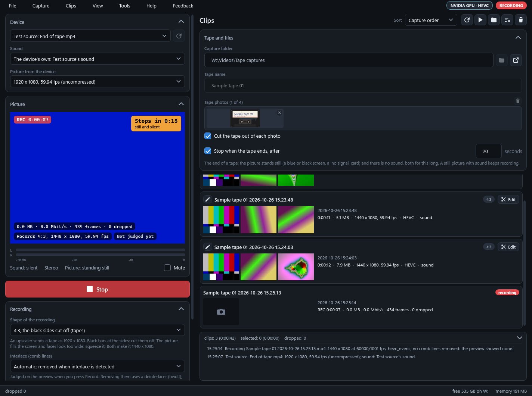Click camera placeholder of recording clip
Image resolution: width=532 pixels, height=396 pixels.
[221, 312]
